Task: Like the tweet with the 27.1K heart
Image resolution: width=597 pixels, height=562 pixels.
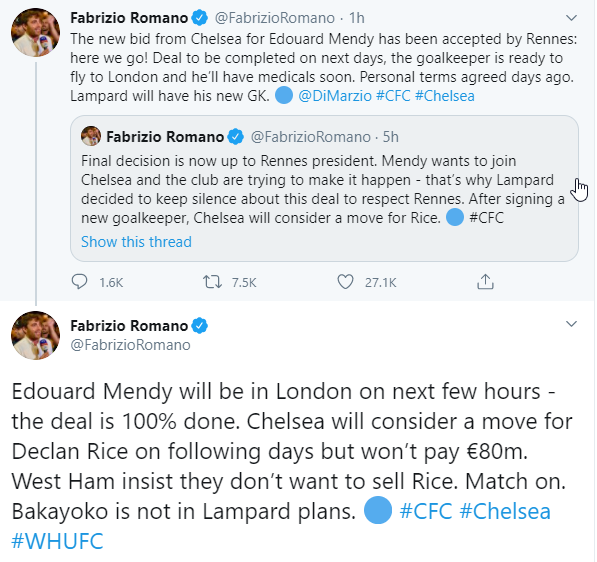Action: point(345,282)
